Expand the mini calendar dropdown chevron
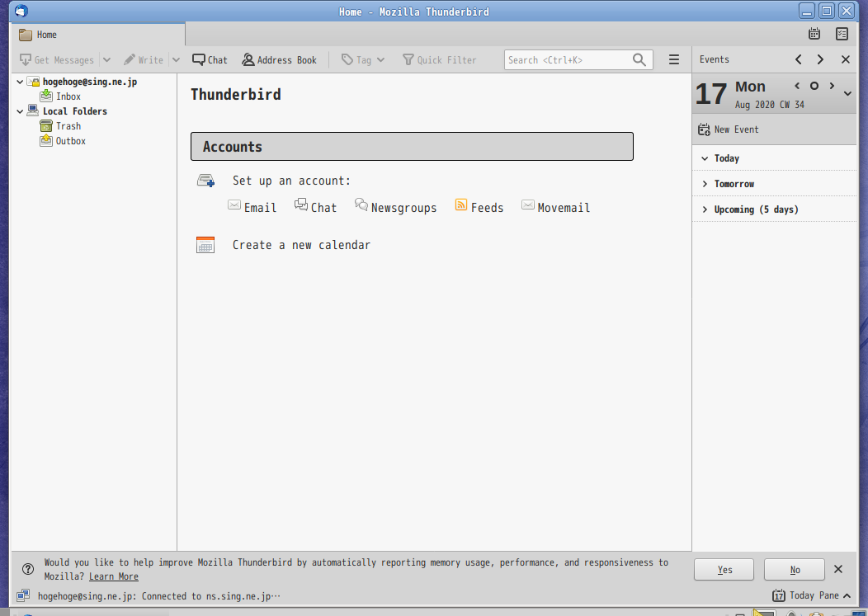This screenshot has height=616, width=868. [x=847, y=93]
